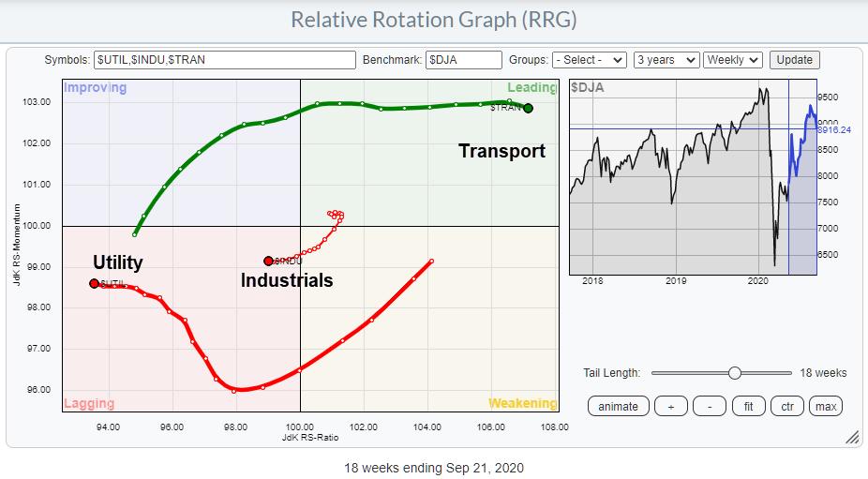Click the highlighted blue range in $DJA chart
This screenshot has height=479, width=868.
click(802, 178)
